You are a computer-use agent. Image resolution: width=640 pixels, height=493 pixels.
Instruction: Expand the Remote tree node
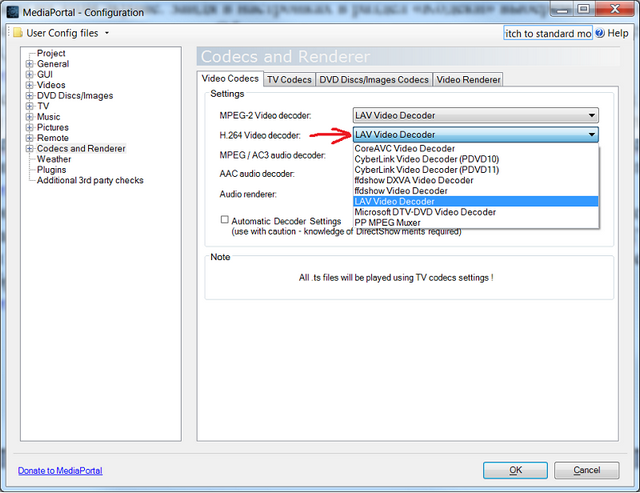[29, 138]
